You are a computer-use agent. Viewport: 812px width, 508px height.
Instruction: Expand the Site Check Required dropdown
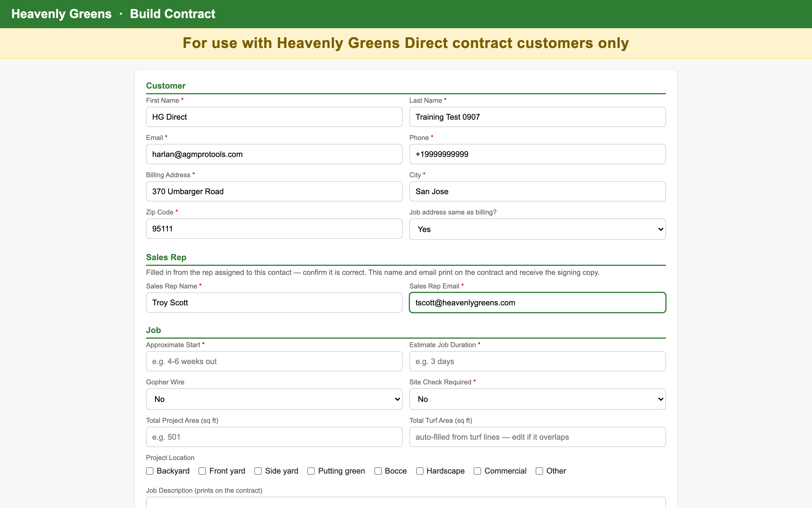click(537, 399)
